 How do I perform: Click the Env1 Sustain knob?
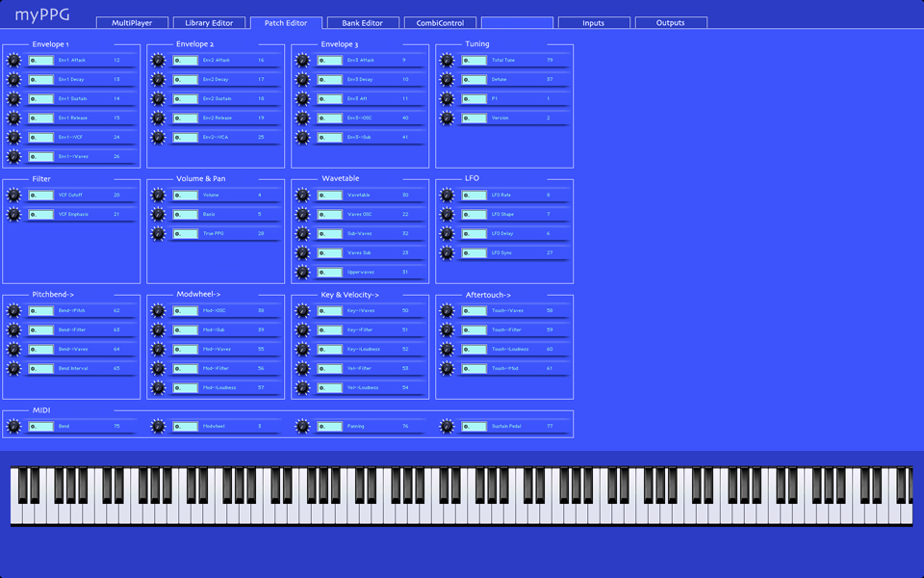tap(13, 99)
